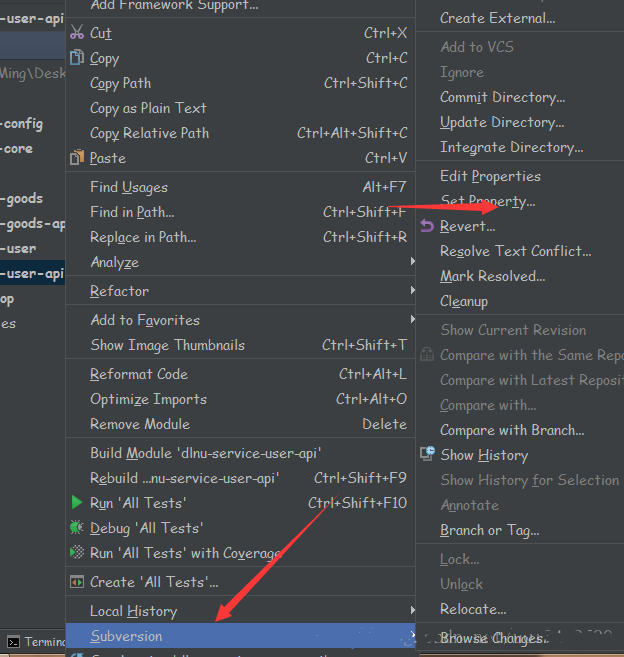
Task: Click the green Run 'All Tests' arrow icon
Action: 77,503
